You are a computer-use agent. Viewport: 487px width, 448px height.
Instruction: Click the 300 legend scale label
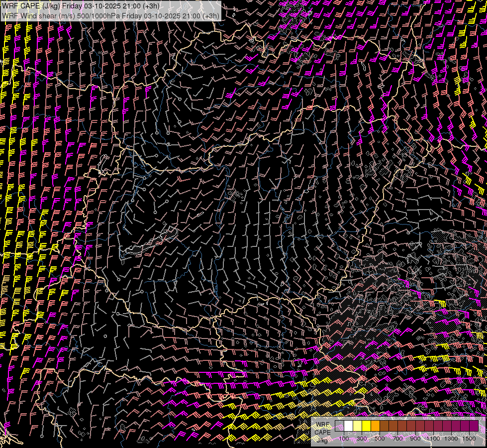362,439
